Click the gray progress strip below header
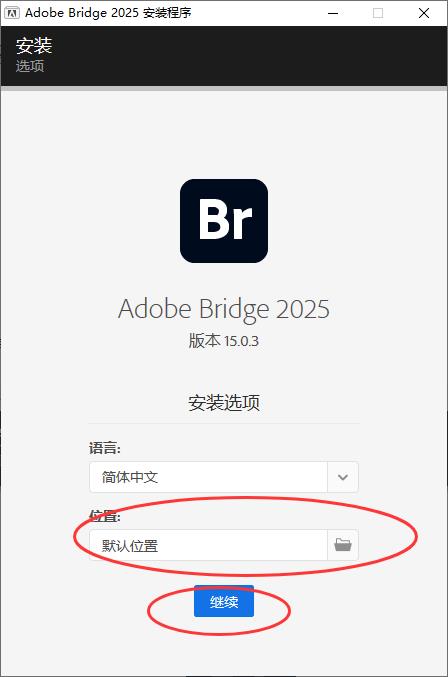 point(224,88)
